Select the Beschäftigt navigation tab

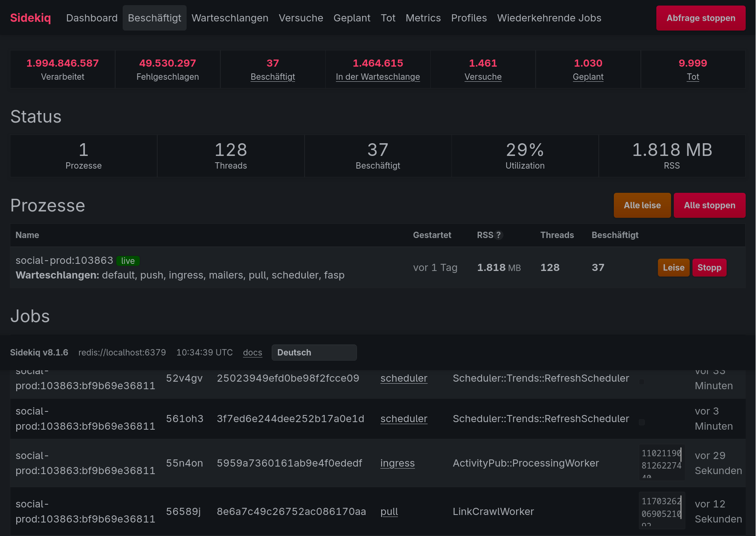154,18
